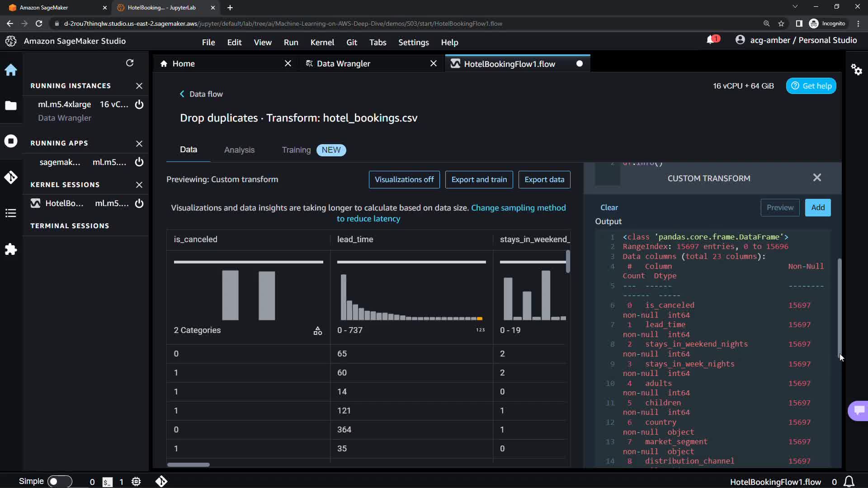
Task: Open the browser tab search dropdown
Action: (795, 7)
